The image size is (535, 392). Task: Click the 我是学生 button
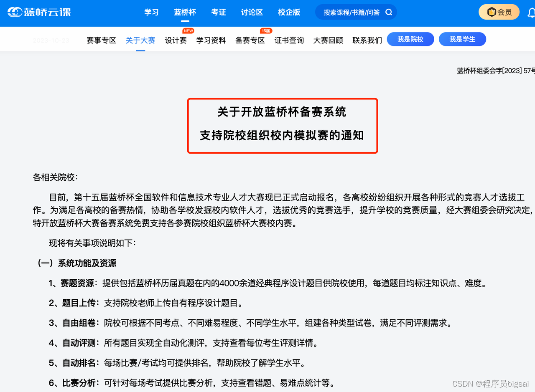coord(462,39)
